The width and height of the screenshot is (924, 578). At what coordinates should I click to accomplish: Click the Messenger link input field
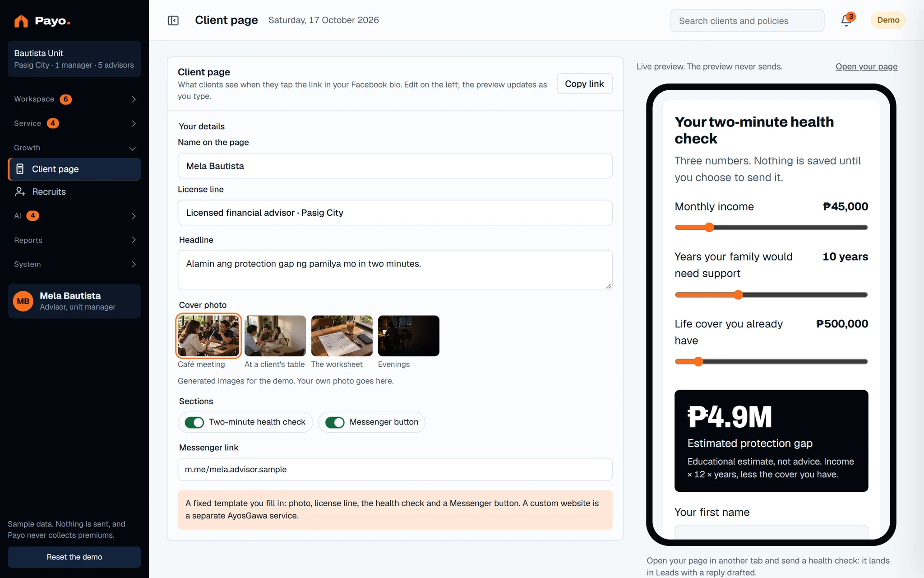click(x=395, y=470)
